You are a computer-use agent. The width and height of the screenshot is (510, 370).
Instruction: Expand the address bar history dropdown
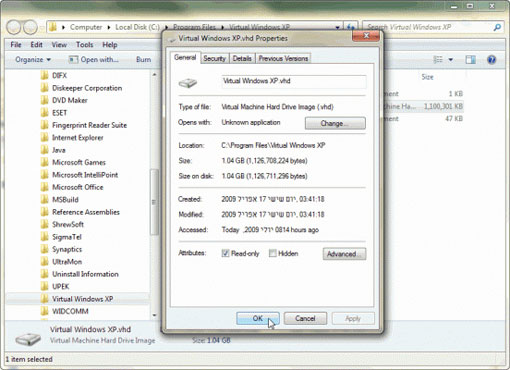coord(337,27)
